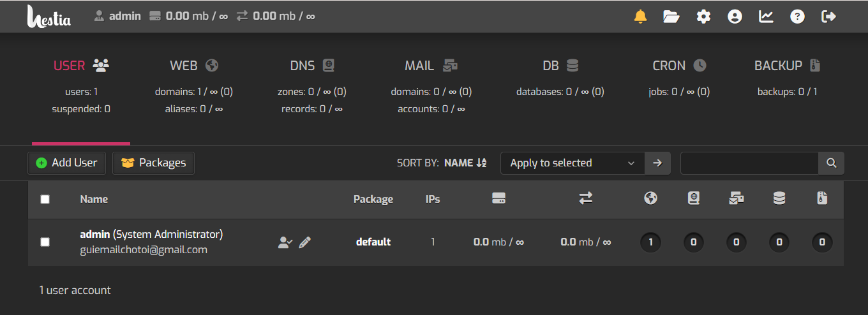The image size is (868, 315).
Task: Click the notifications bell icon
Action: (x=640, y=17)
